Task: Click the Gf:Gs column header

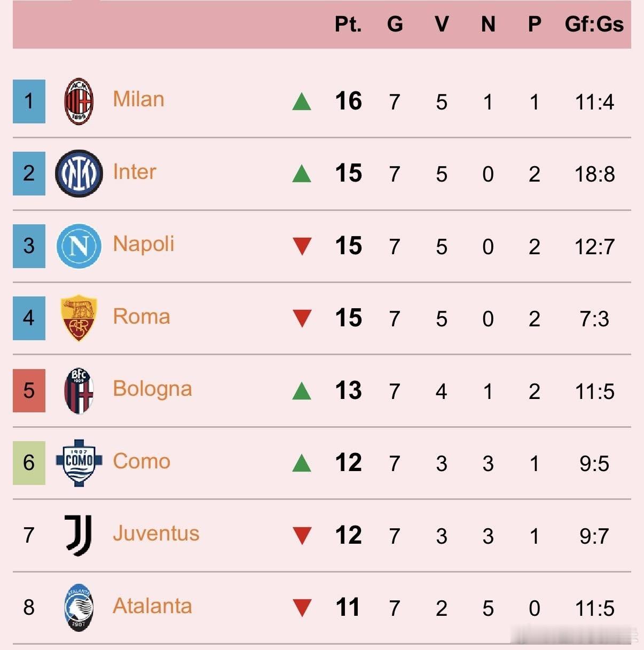Action: pos(594,25)
